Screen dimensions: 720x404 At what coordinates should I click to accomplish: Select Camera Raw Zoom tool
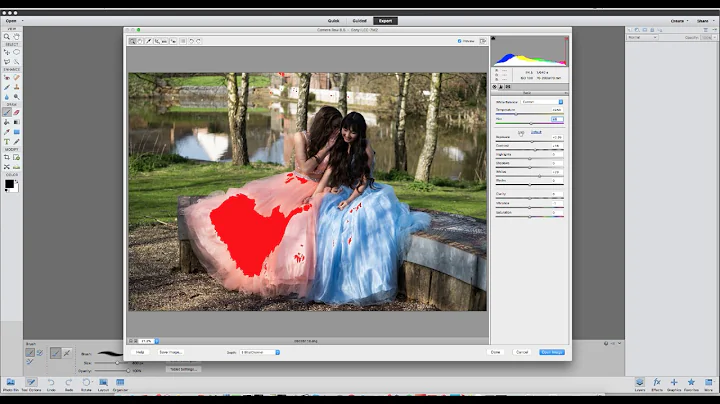point(132,41)
